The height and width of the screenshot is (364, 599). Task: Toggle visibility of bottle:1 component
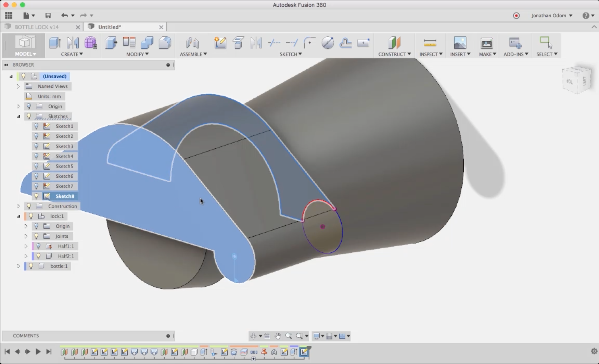[31, 266]
